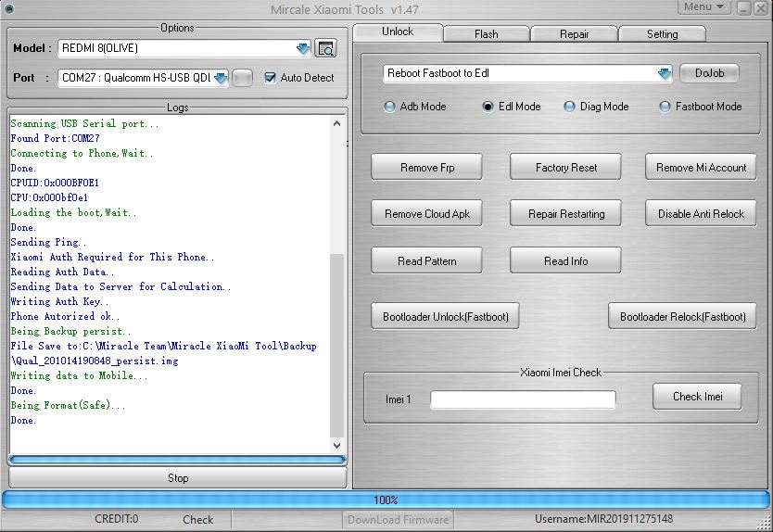Image resolution: width=773 pixels, height=532 pixels.
Task: Toggle the Auto Detect checkbox
Action: click(270, 78)
